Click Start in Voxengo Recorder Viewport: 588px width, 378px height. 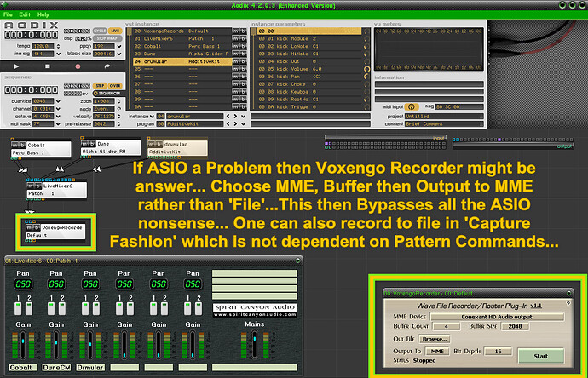(x=541, y=354)
